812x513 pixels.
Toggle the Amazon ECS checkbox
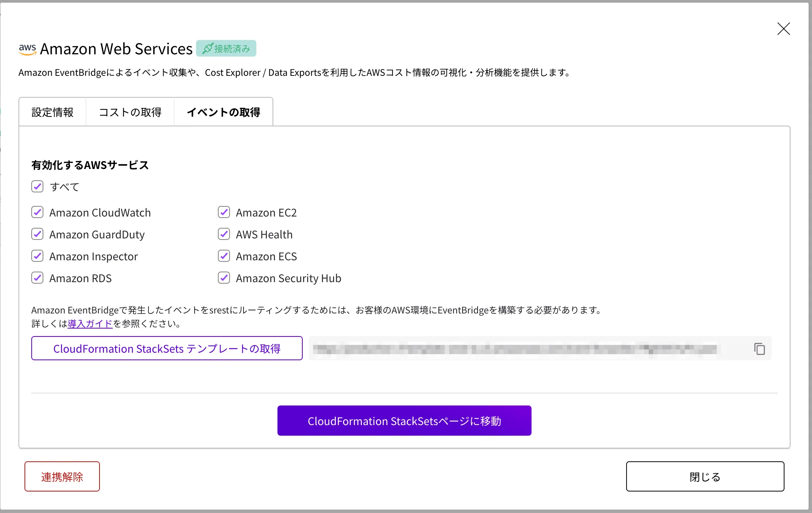[x=224, y=256]
